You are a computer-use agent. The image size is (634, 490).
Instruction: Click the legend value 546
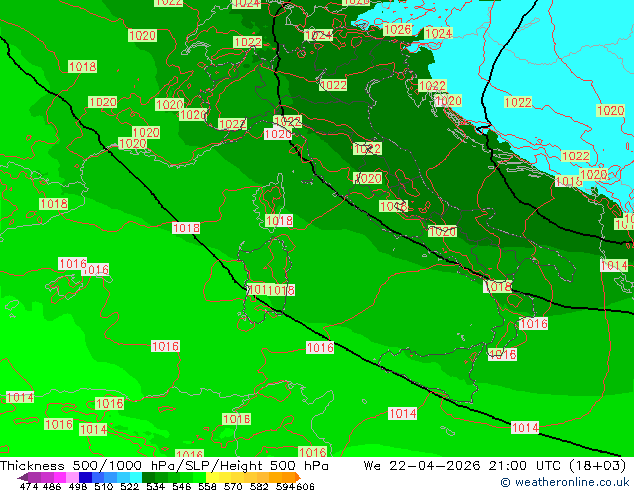pos(181,486)
